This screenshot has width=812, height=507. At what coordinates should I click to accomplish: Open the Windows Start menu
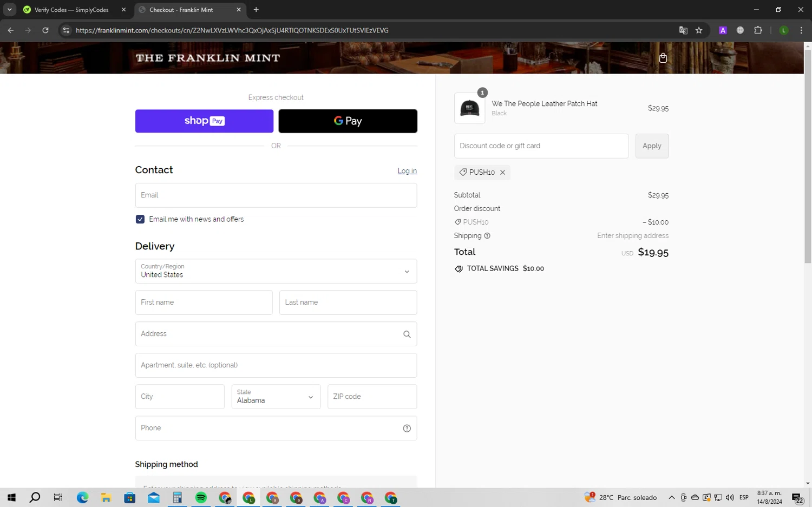tap(11, 498)
